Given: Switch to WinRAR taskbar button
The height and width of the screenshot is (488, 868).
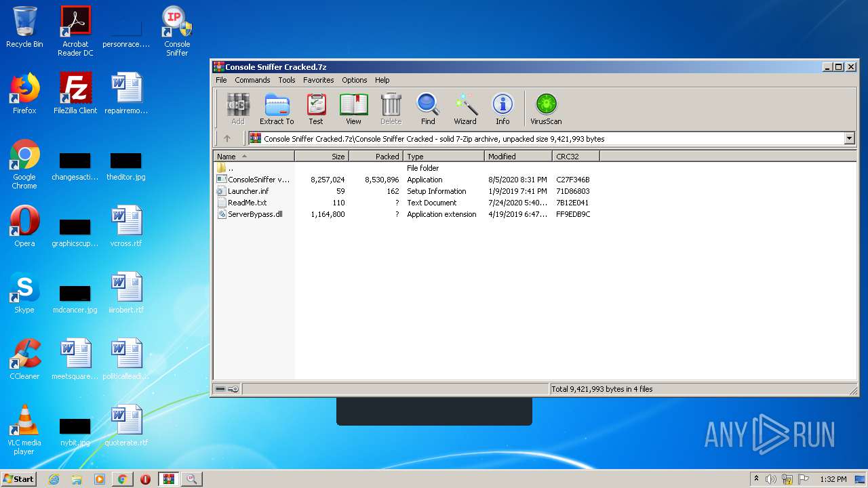Looking at the screenshot, I should (x=168, y=479).
